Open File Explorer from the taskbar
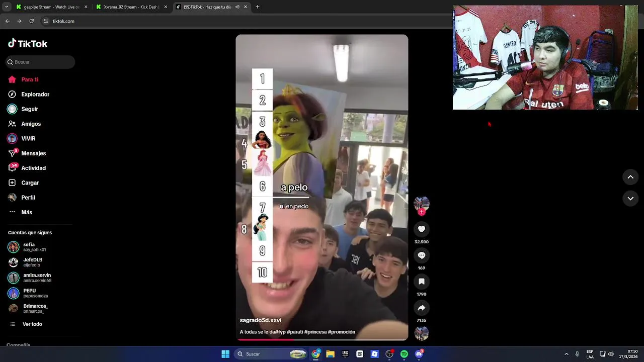 331,354
